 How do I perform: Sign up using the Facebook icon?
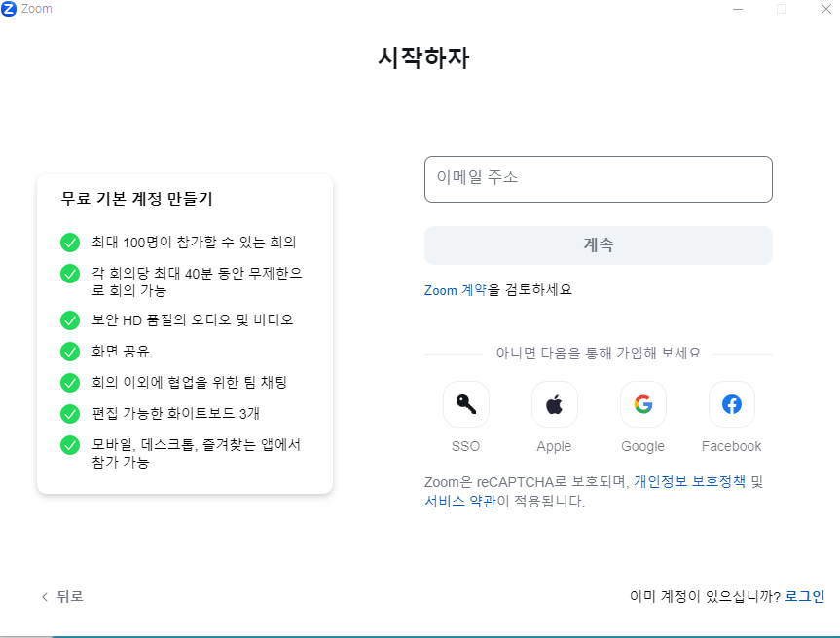pos(731,403)
